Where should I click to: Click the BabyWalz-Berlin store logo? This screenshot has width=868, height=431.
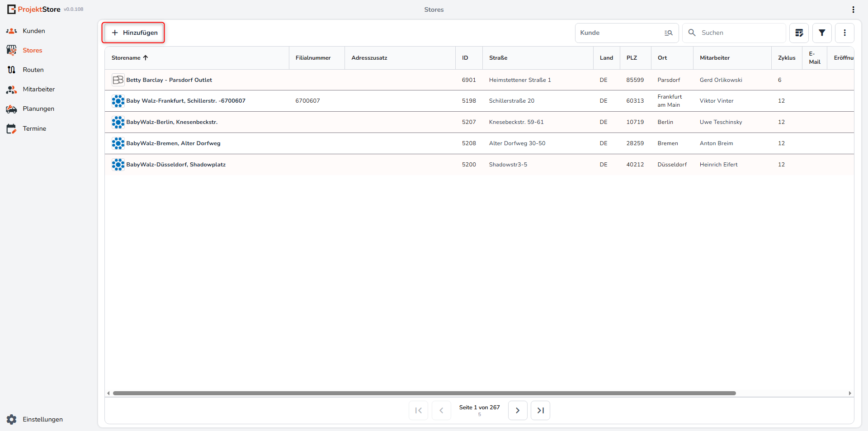[118, 122]
